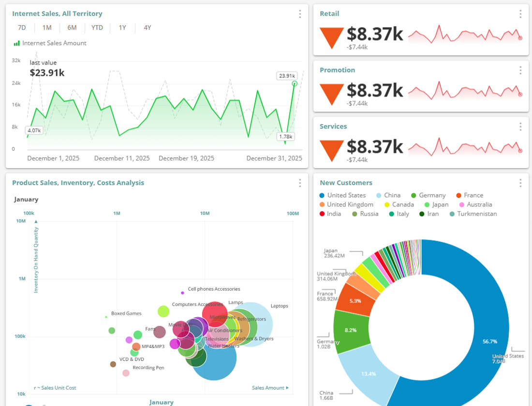The width and height of the screenshot is (532, 406).
Task: Open Product Sales panel kebab menu
Action: tap(300, 183)
